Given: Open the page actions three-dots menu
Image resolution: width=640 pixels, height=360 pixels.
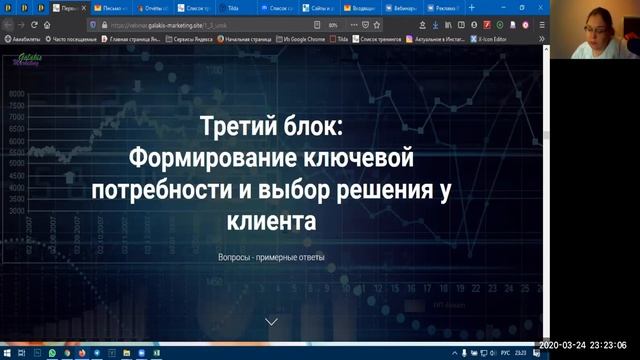Looking at the screenshot, I should point(354,25).
